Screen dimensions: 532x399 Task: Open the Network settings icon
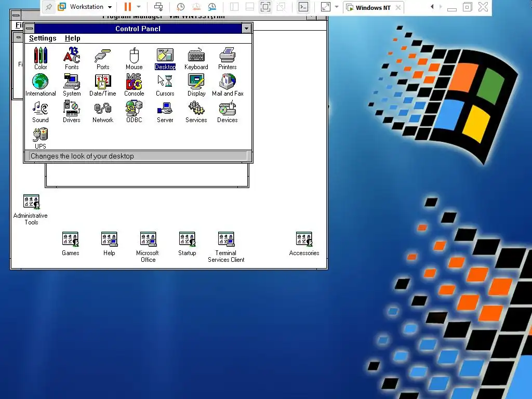103,111
